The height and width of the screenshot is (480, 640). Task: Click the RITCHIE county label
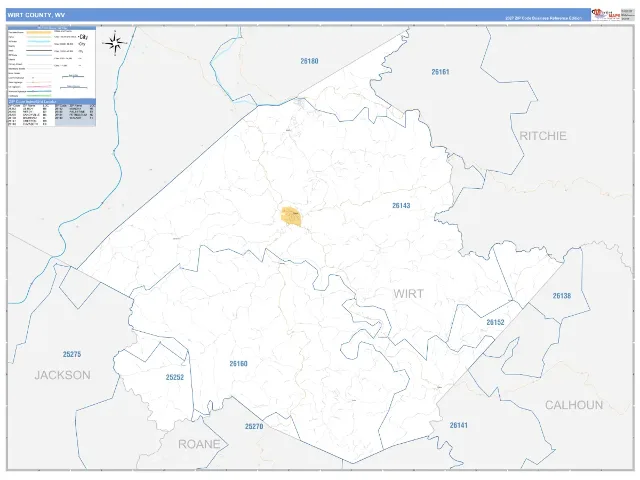point(543,136)
